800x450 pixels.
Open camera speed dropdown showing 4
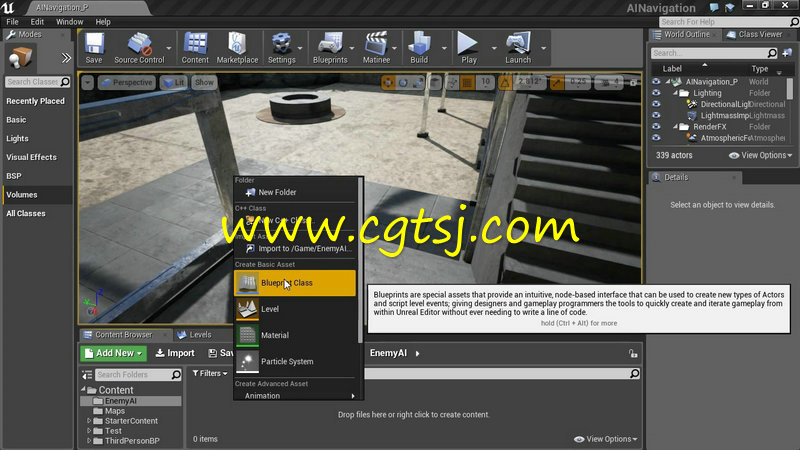610,83
